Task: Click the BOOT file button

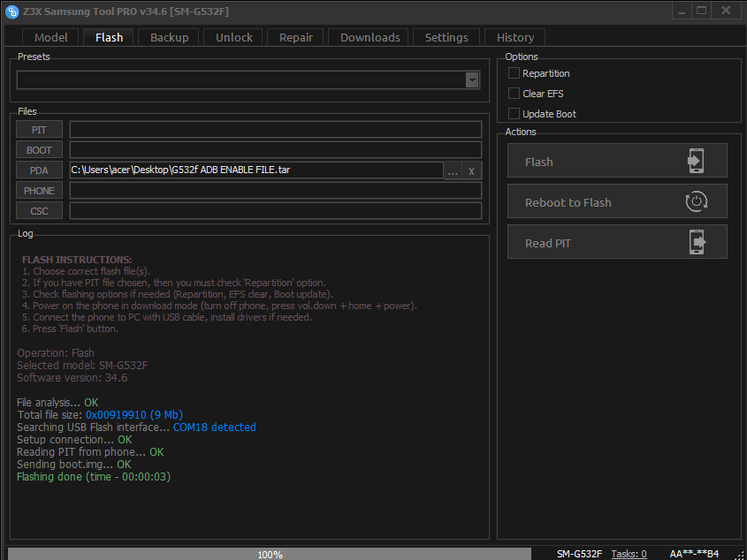Action: (39, 149)
